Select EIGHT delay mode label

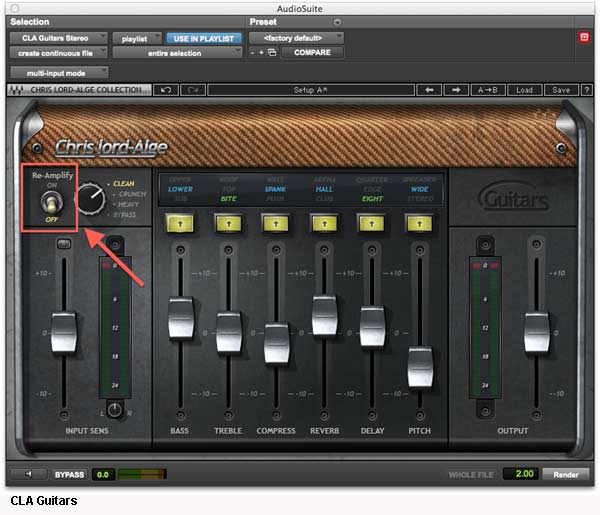372,199
